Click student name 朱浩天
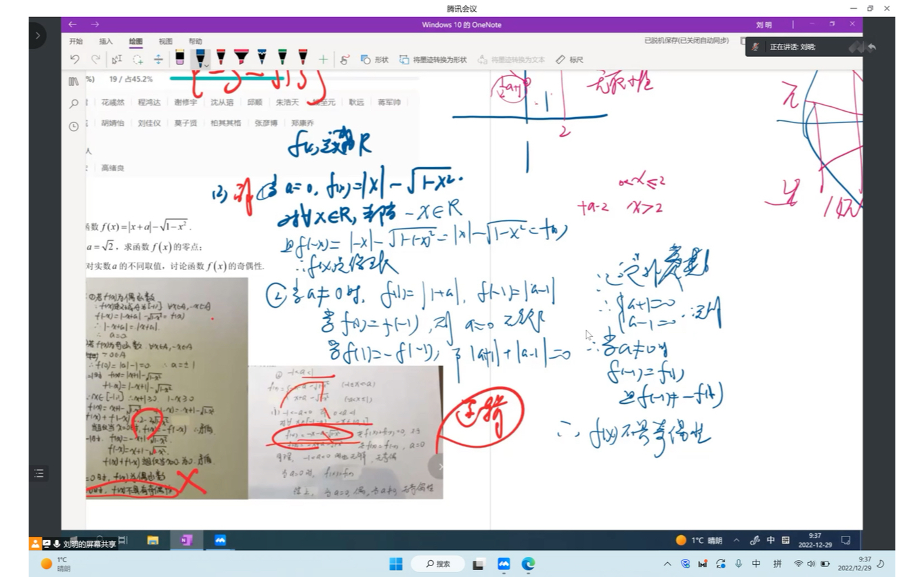The image size is (924, 577). [x=287, y=102]
